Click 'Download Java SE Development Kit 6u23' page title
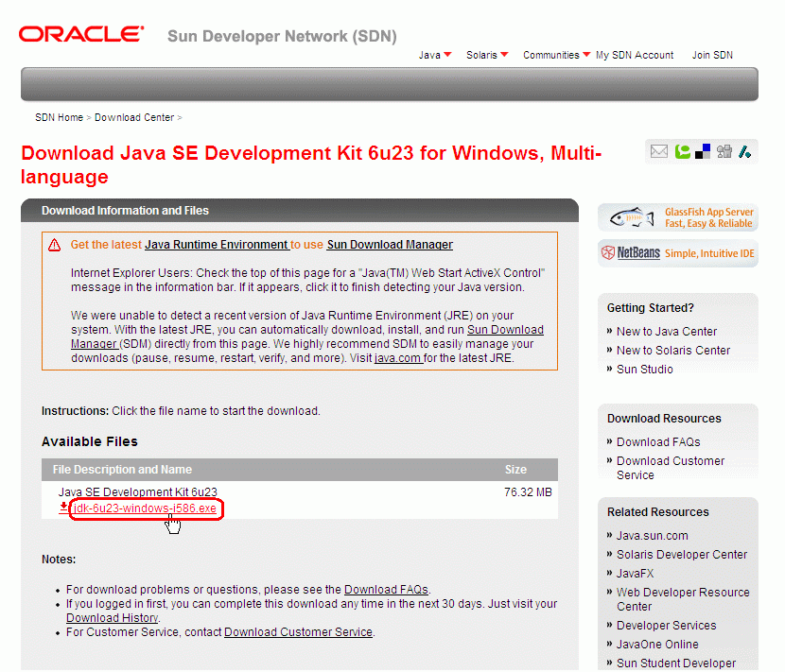Viewport: 785px width, 672px height. click(311, 165)
